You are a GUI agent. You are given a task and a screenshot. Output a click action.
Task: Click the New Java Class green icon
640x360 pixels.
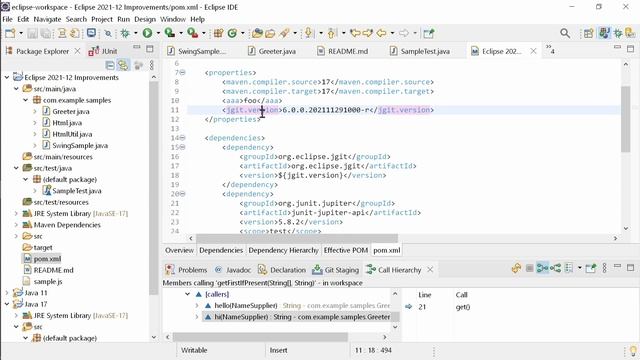coord(232,33)
